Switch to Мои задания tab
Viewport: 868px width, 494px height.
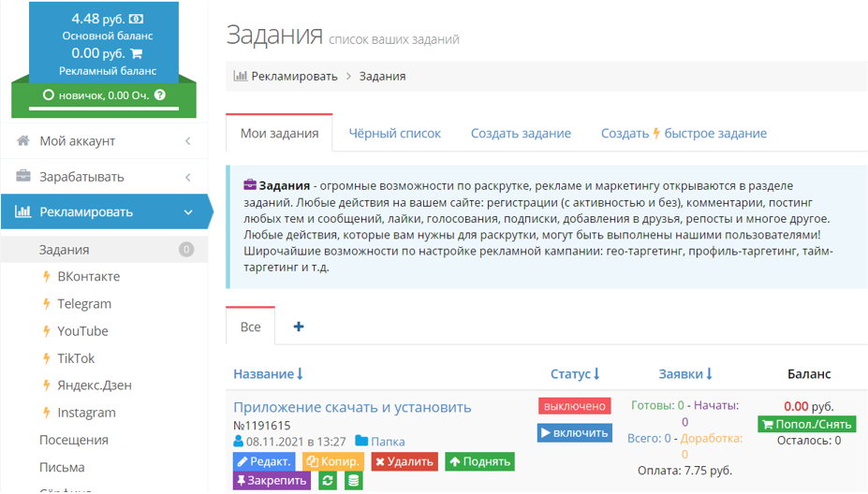280,133
